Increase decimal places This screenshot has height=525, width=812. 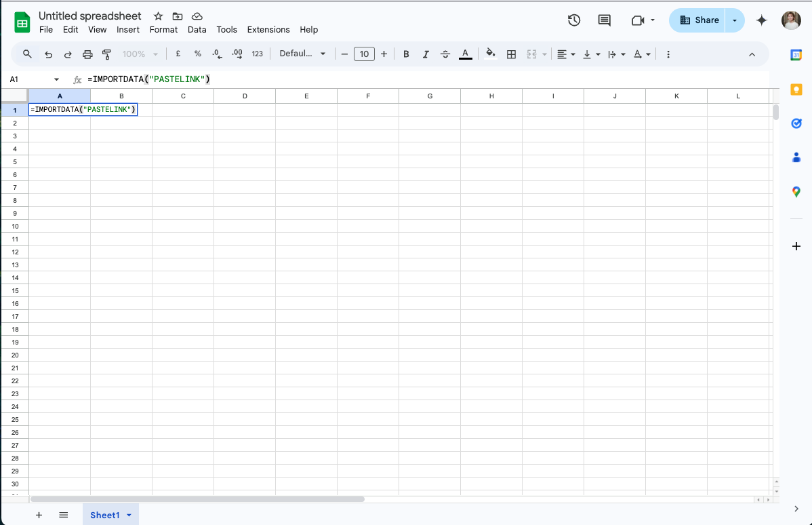pyautogui.click(x=237, y=54)
